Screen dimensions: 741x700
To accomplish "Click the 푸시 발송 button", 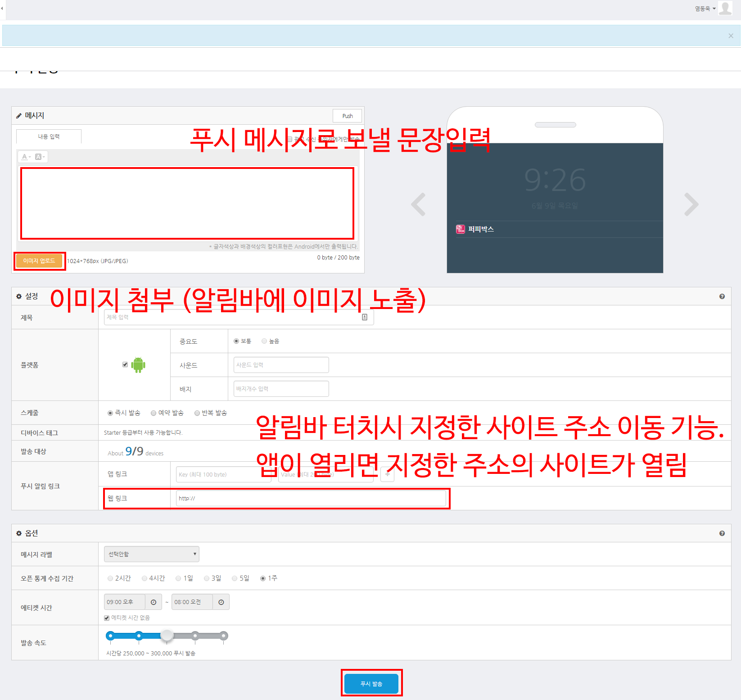I will pos(371,684).
